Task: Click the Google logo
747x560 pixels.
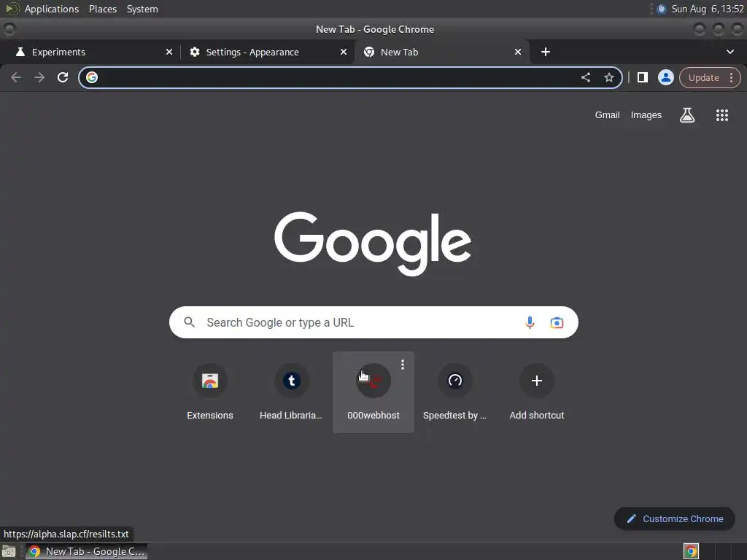Action: 373,244
